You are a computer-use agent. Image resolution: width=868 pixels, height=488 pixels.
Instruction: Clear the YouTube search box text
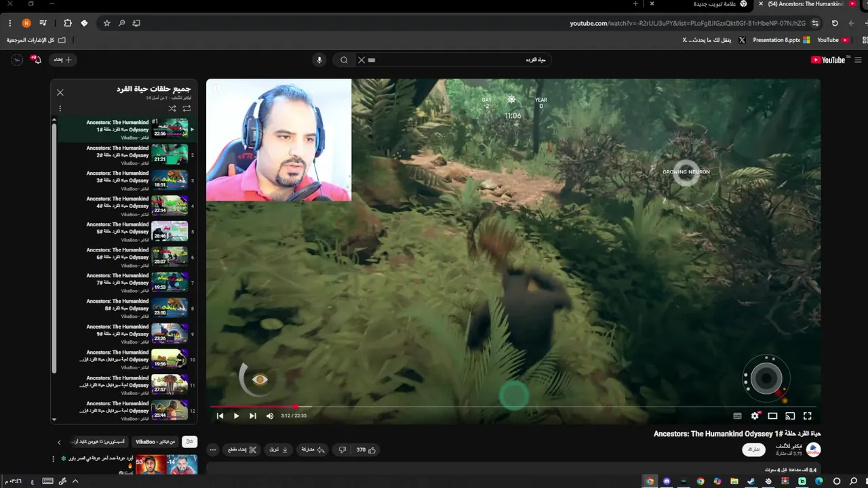[x=361, y=60]
